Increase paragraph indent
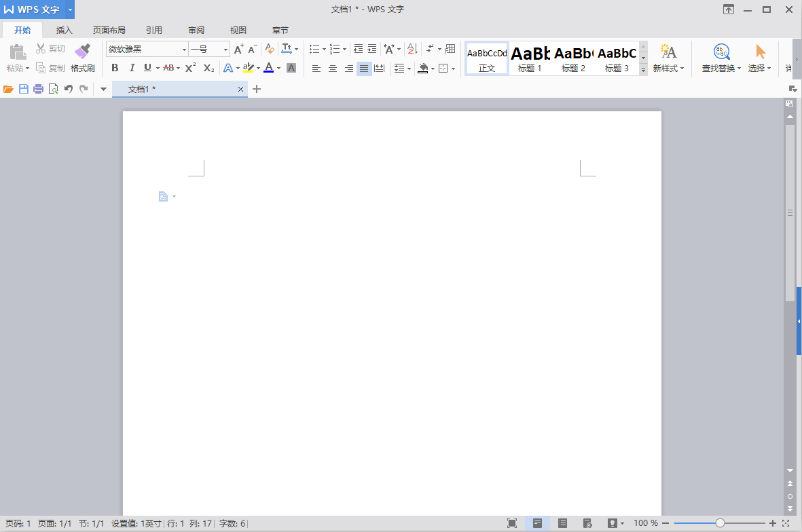 pos(372,49)
